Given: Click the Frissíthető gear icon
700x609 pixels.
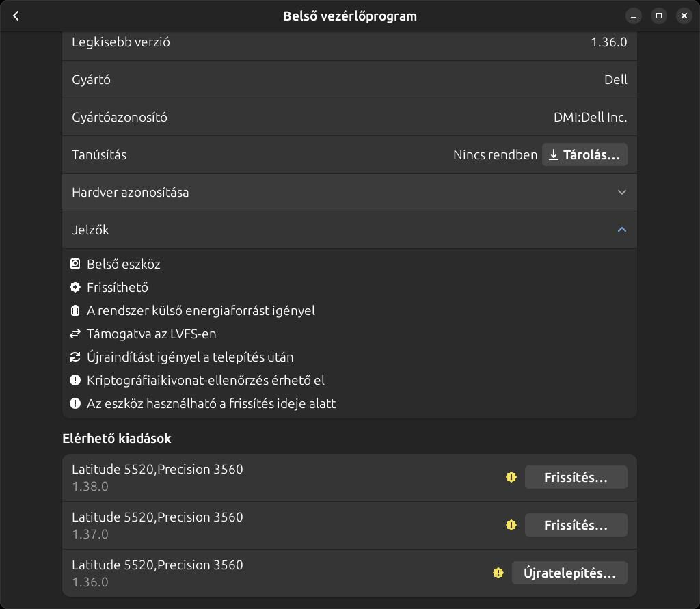Looking at the screenshot, I should (x=76, y=287).
